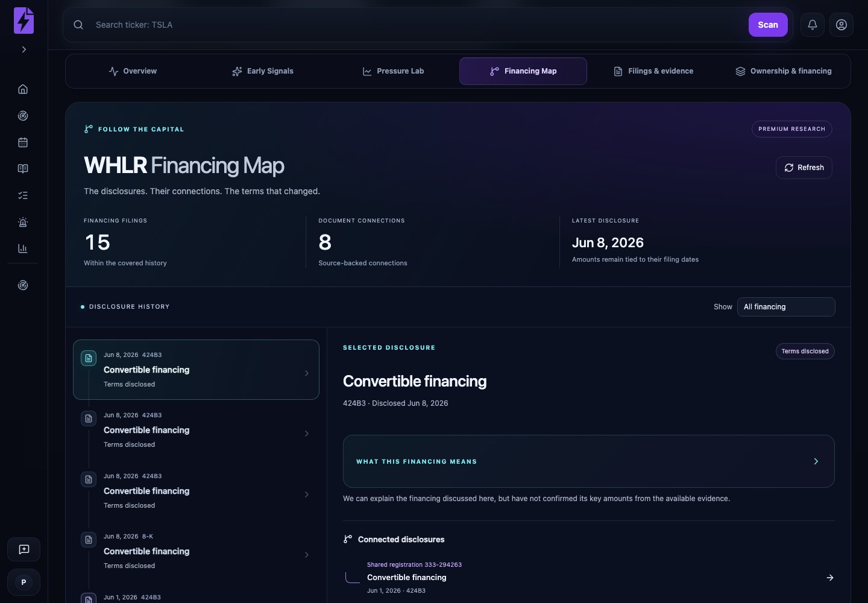Image resolution: width=868 pixels, height=603 pixels.
Task: Click the document icon on the 8-K row
Action: point(89,540)
